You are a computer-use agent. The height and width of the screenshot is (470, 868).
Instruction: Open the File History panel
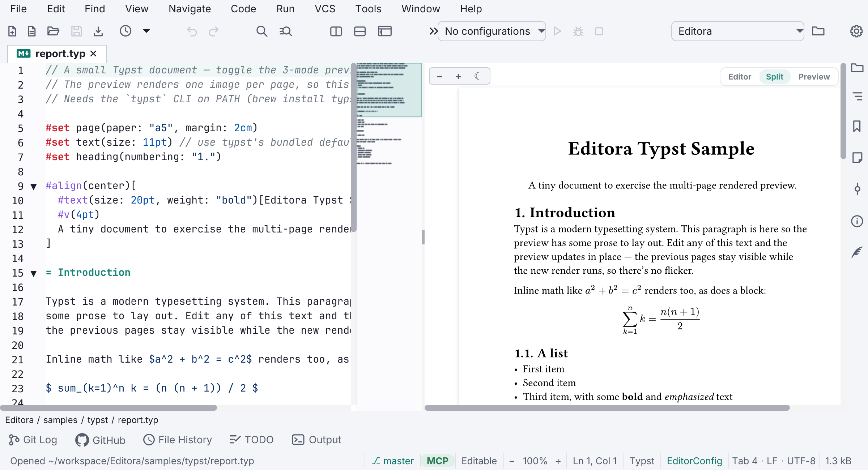(x=178, y=440)
